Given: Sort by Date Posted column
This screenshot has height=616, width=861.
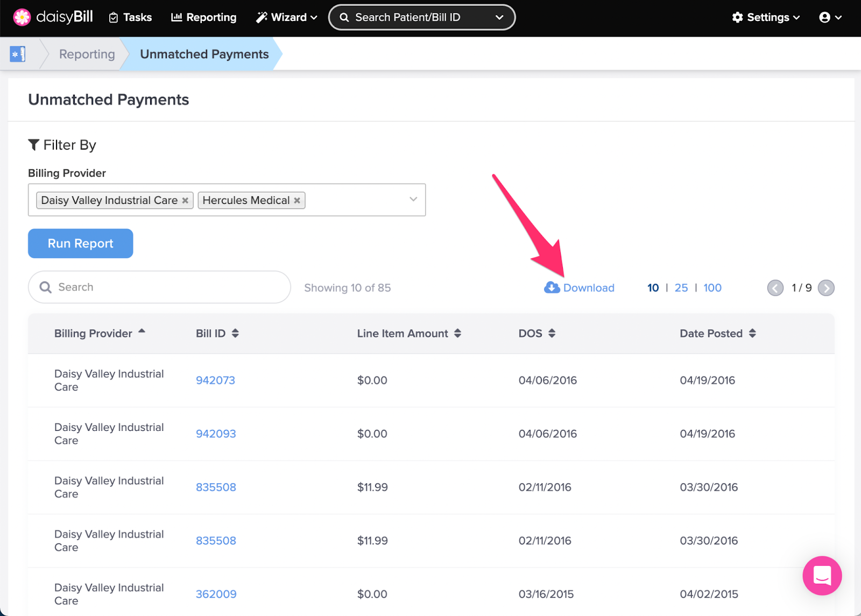Looking at the screenshot, I should point(718,333).
